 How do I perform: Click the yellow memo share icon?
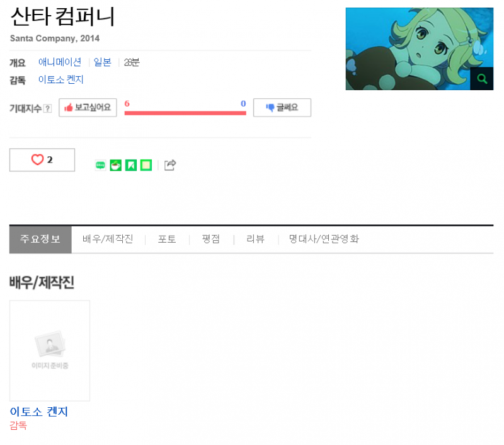pyautogui.click(x=146, y=165)
